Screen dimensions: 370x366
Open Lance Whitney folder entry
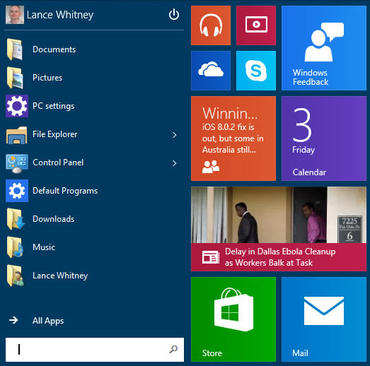coord(60,276)
